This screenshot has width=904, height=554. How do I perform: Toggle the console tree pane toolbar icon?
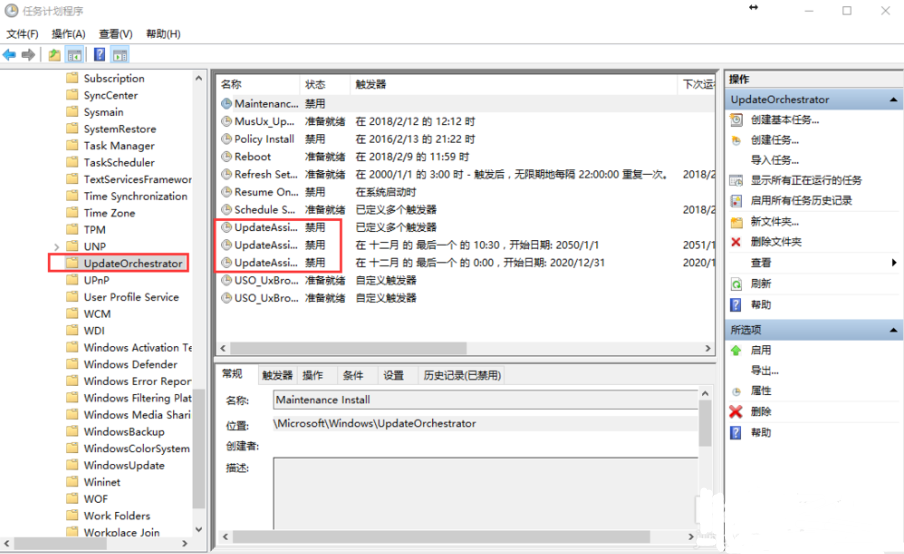74,55
